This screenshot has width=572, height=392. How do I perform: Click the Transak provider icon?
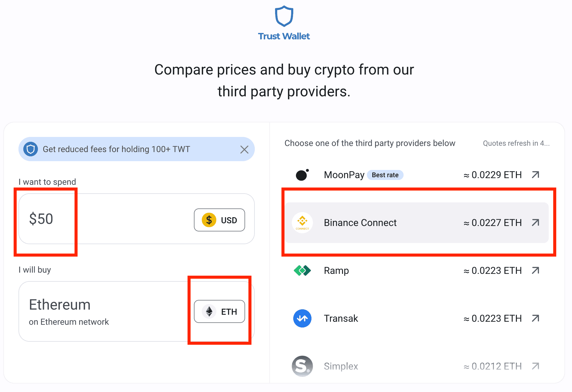[302, 318]
